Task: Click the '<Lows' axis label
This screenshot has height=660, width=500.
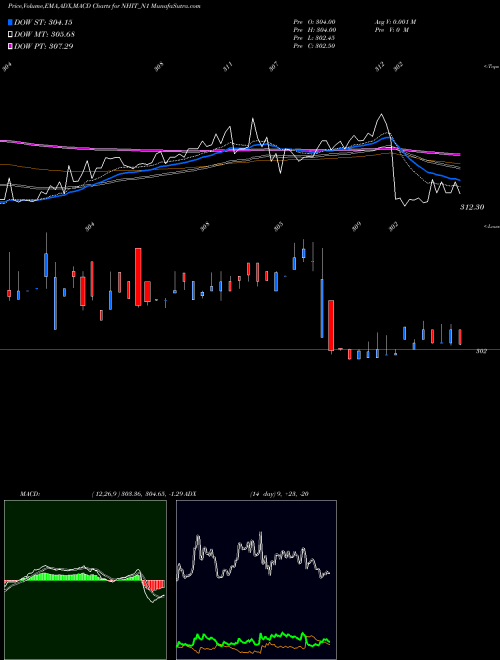Action: [491, 226]
